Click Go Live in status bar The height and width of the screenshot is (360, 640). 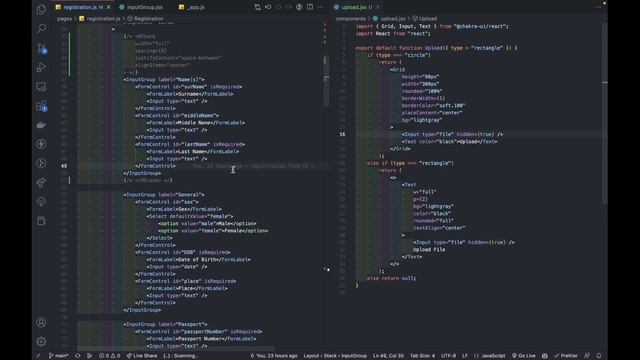click(x=524, y=356)
